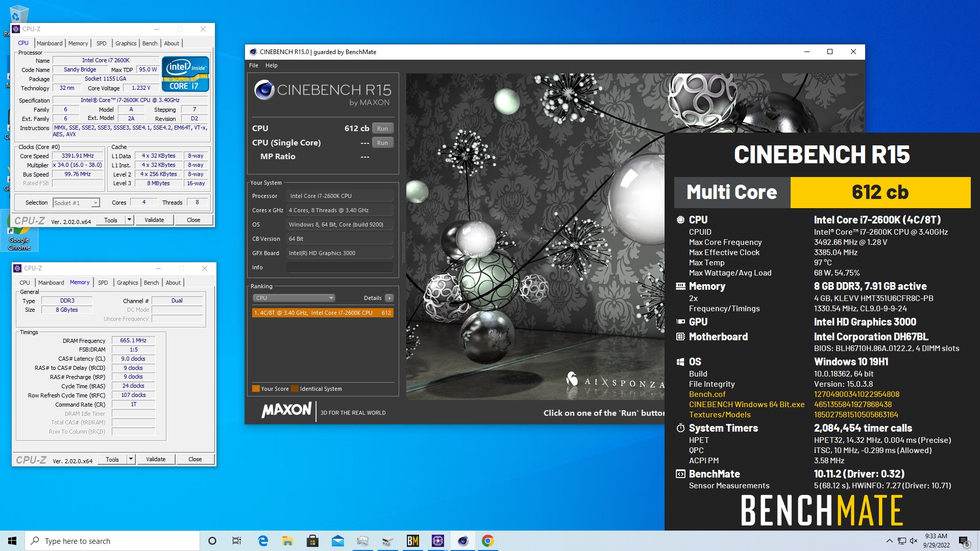
Task: Switch to CPU tab in CPU-Z Memory window
Action: [x=24, y=283]
